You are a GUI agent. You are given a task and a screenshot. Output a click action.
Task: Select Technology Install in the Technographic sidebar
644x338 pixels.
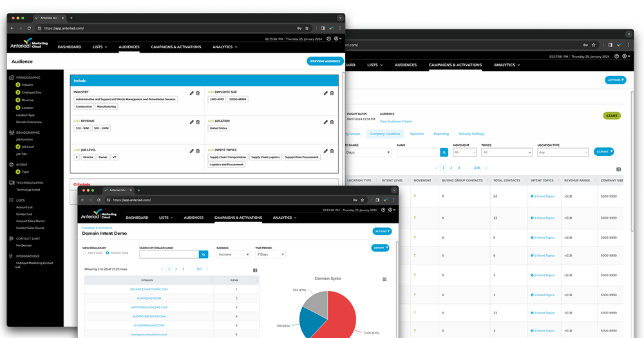coord(28,190)
